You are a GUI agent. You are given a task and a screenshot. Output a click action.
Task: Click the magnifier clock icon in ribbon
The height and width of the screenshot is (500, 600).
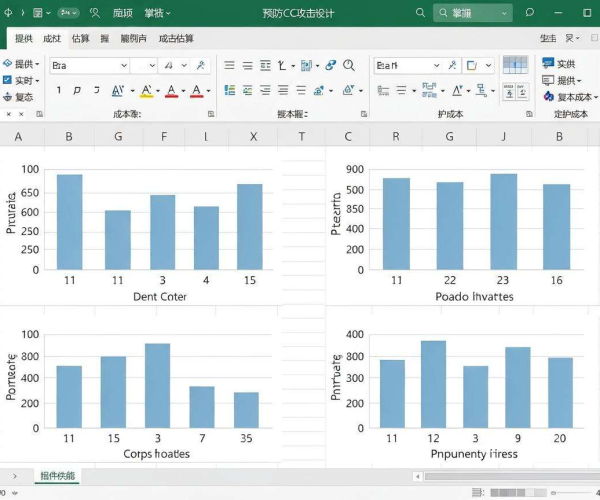(349, 65)
